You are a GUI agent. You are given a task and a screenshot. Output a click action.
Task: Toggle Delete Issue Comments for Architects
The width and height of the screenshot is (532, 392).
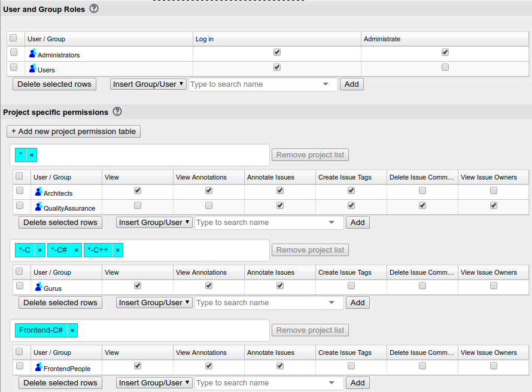point(422,190)
